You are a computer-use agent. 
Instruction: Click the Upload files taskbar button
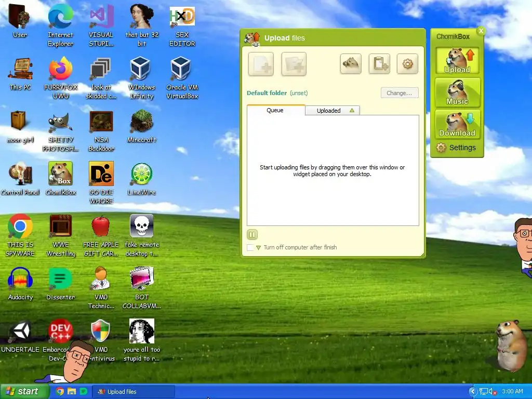pyautogui.click(x=134, y=392)
